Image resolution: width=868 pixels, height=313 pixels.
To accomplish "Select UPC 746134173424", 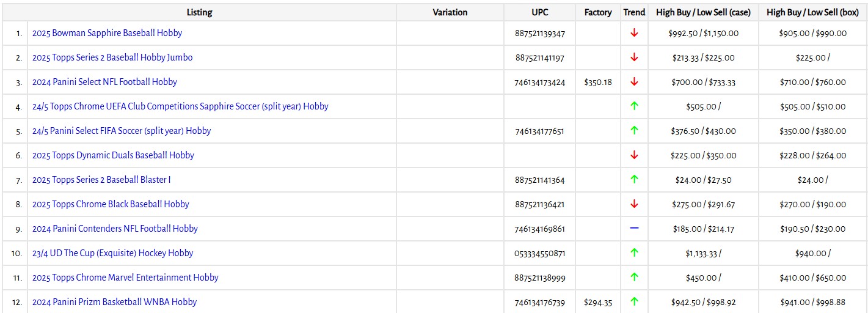I will click(540, 83).
